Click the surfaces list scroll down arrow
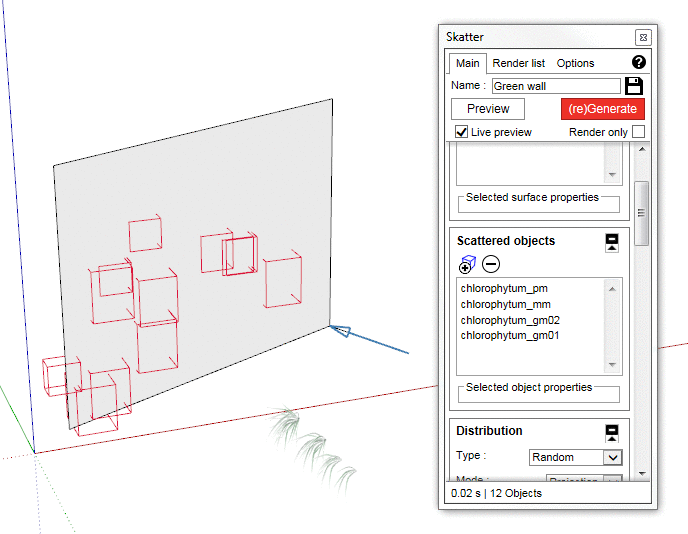688x534 pixels. 613,175
